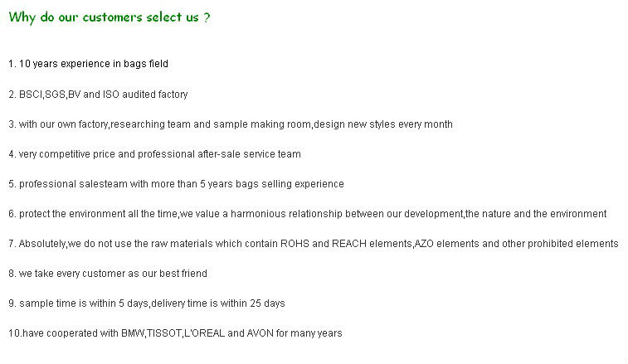
Task: Click 'design new styles every month' text
Action: pos(383,124)
